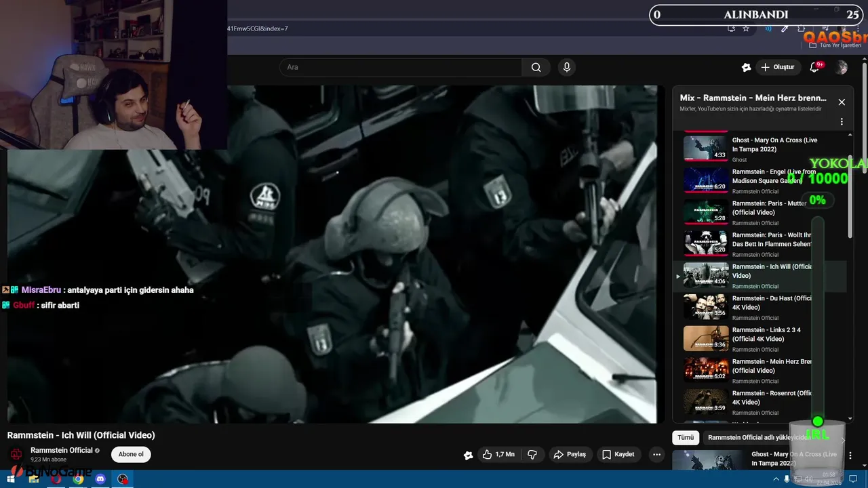The image size is (868, 488).
Task: Click the install app icon in address bar
Action: tap(731, 28)
